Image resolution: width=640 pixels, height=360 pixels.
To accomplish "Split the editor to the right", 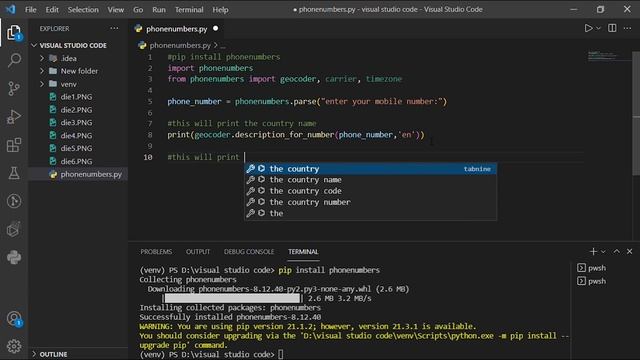I will (612, 28).
